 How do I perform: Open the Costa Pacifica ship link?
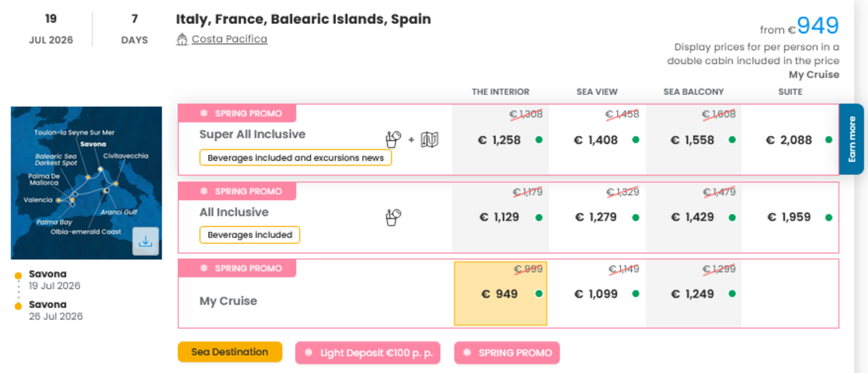[229, 39]
